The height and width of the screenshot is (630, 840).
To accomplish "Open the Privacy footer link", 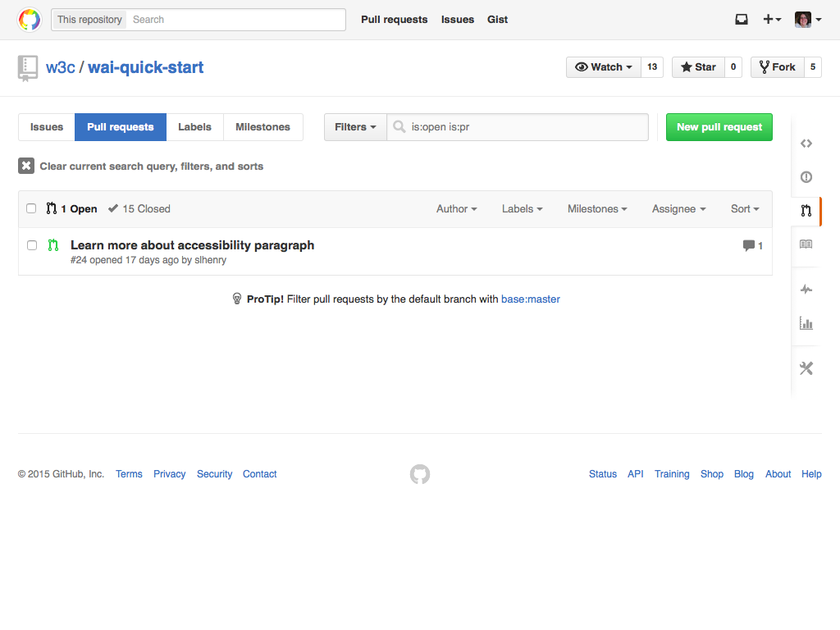I will tap(169, 474).
